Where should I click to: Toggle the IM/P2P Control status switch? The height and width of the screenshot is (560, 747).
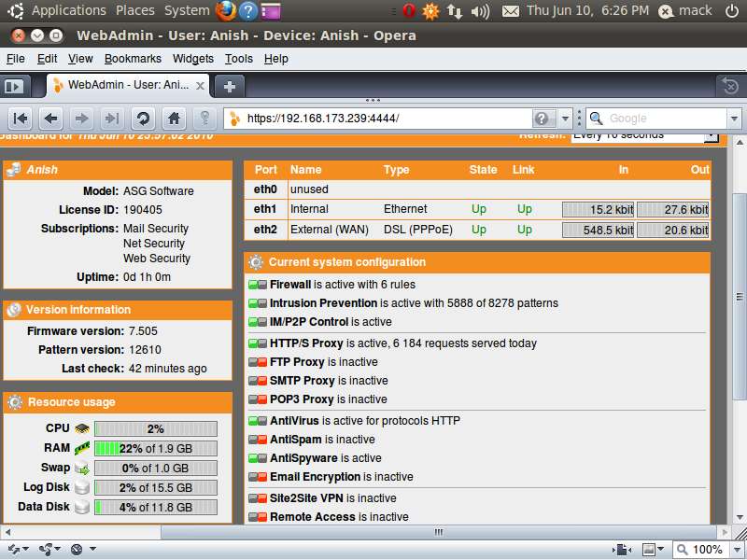pyautogui.click(x=258, y=322)
